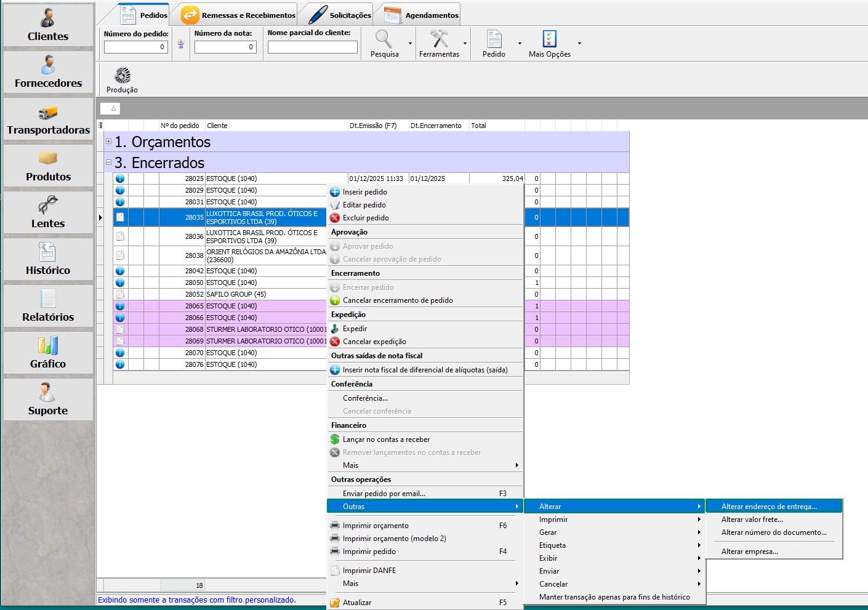
Task: Click the Pedido document icon
Action: 494,39
